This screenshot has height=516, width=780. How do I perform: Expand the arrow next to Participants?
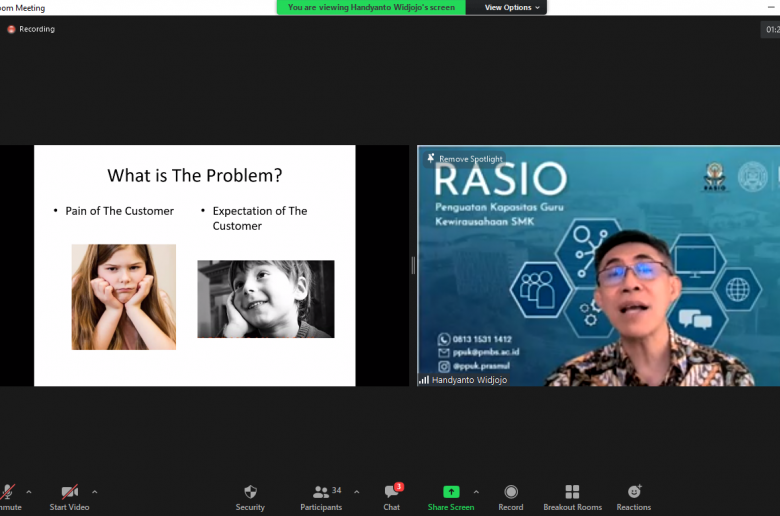tap(357, 491)
